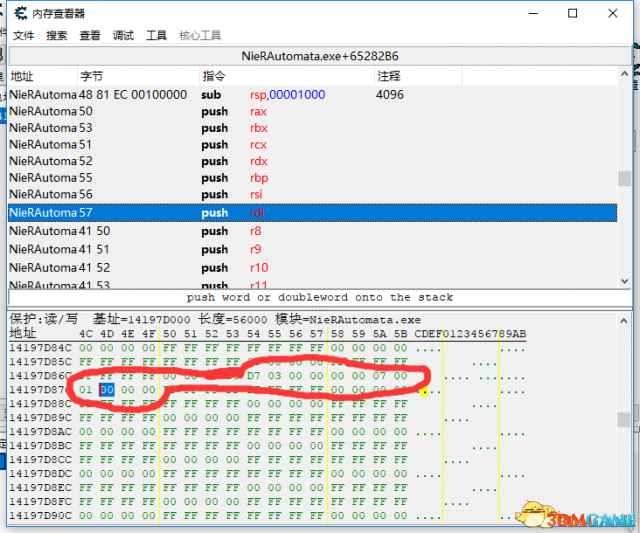
Task: Click the hex address 14197D90C
Action: coord(40,516)
